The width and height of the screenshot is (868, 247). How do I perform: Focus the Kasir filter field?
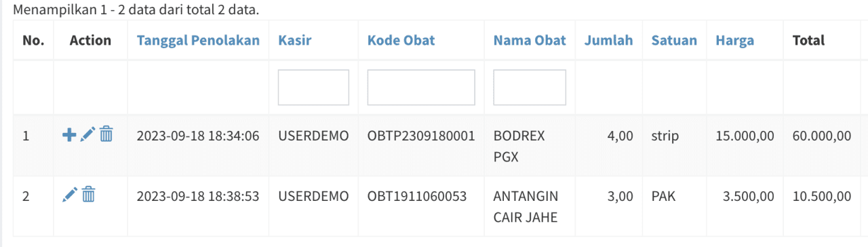(313, 88)
